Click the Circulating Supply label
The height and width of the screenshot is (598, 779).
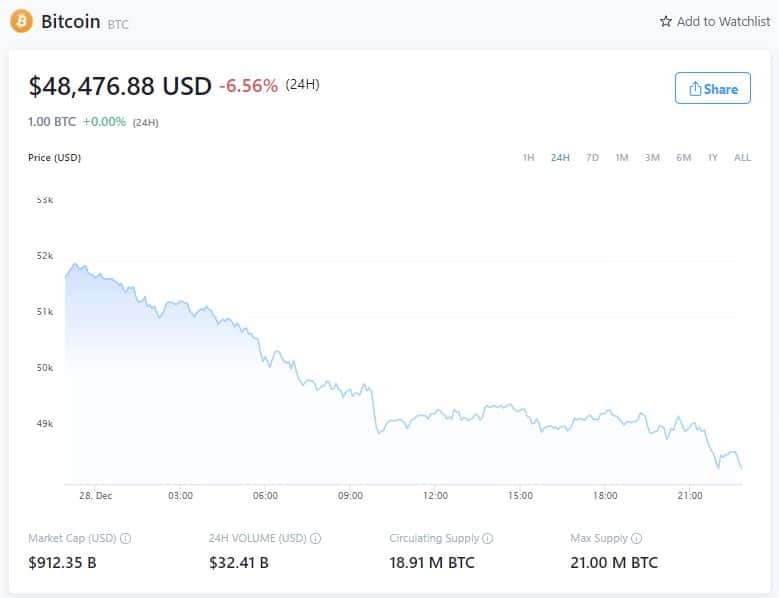[434, 538]
